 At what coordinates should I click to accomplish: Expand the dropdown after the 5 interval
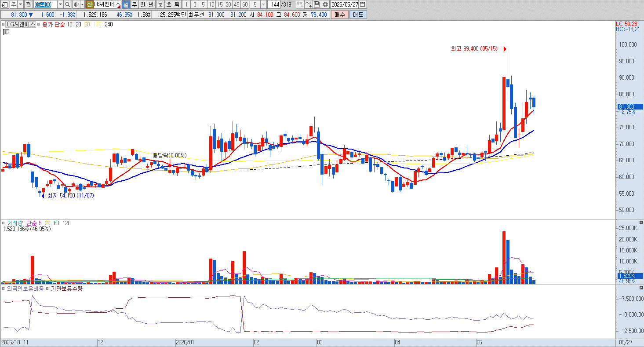(x=263, y=4)
